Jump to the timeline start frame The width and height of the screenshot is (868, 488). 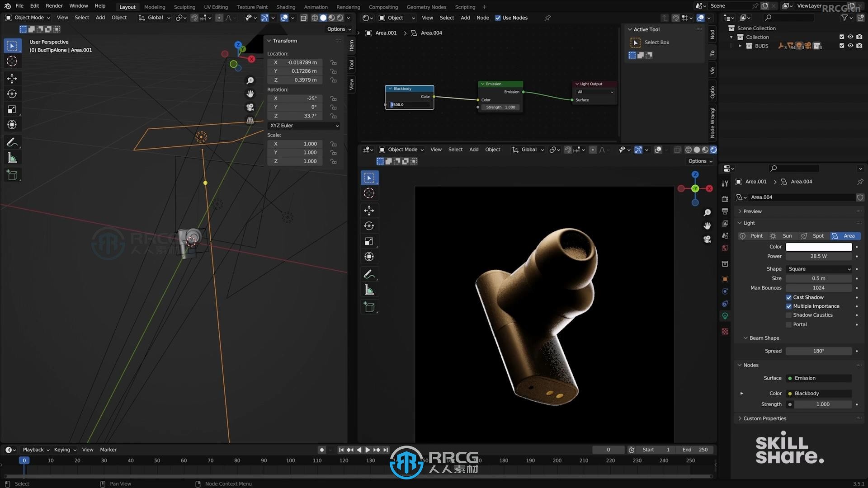click(341, 450)
